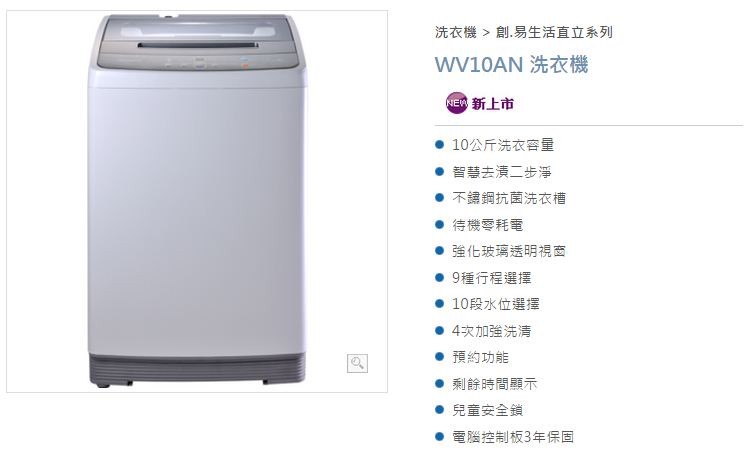The height and width of the screenshot is (457, 752).
Task: Open the 洗衣機 breadcrumb link
Action: (456, 32)
